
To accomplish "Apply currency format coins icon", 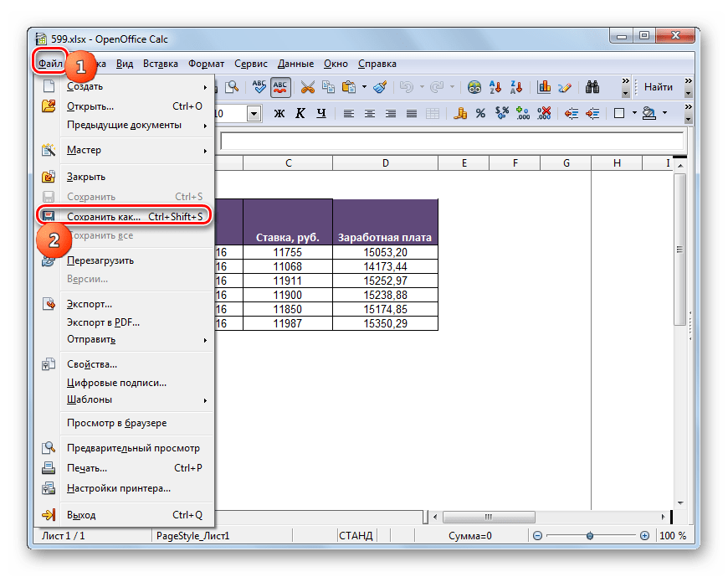I will pyautogui.click(x=459, y=113).
